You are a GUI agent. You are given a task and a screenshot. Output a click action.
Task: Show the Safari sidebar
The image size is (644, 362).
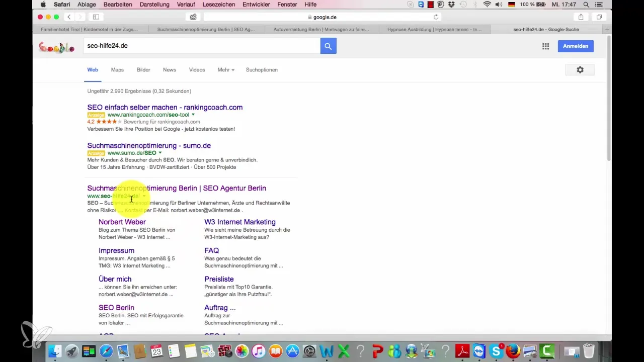(x=96, y=17)
